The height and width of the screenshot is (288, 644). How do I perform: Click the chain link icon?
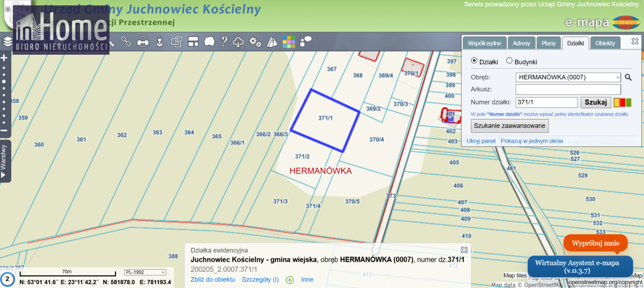[126, 42]
